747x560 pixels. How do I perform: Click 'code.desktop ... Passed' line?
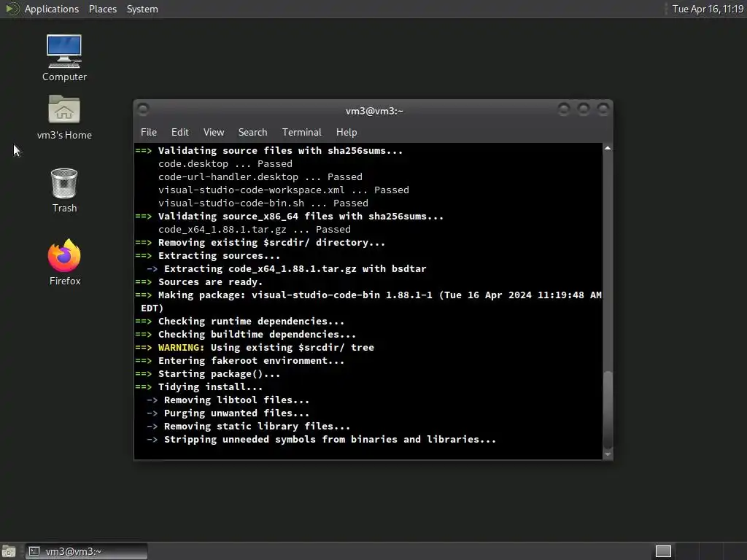click(x=225, y=164)
